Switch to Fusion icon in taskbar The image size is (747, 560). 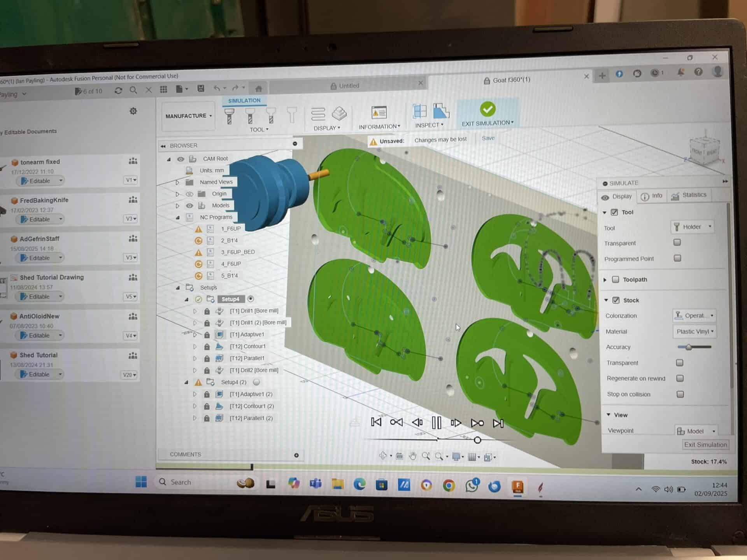(517, 486)
